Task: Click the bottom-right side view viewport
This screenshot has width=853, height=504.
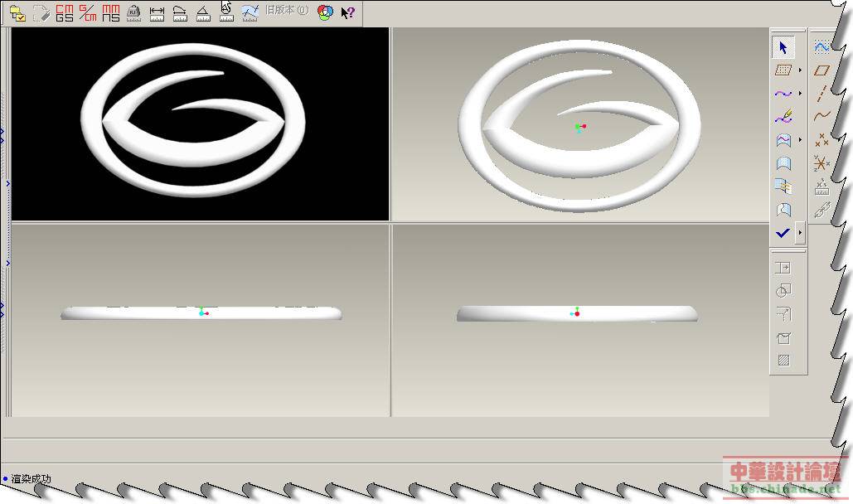Action: click(580, 320)
